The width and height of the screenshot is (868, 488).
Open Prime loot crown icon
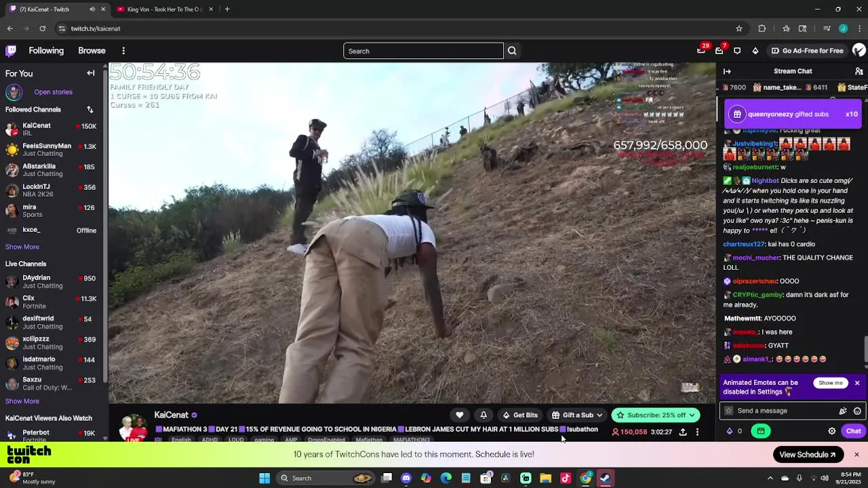[701, 51]
